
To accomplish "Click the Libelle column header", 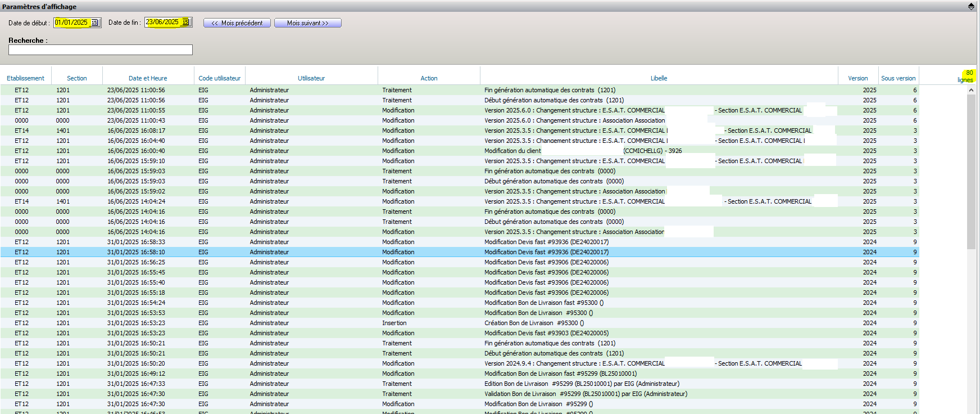I will pyautogui.click(x=659, y=78).
